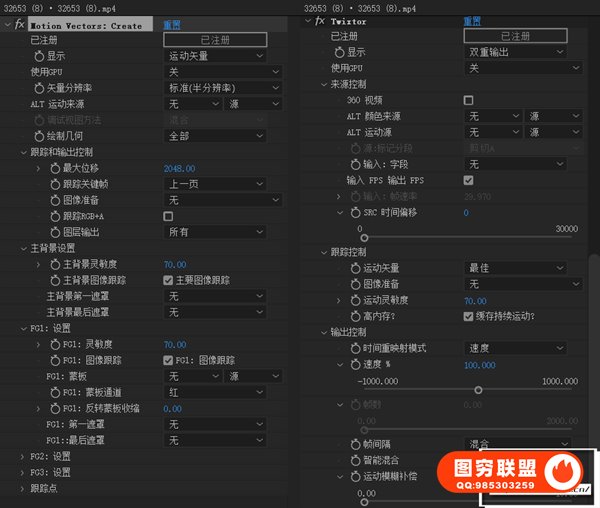Click stopwatch beside 速度 % property

click(x=354, y=364)
